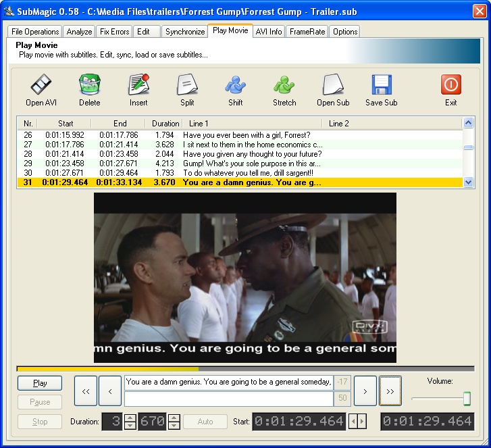Click the Stretch subtitles icon
The width and height of the screenshot is (491, 448).
[x=284, y=85]
